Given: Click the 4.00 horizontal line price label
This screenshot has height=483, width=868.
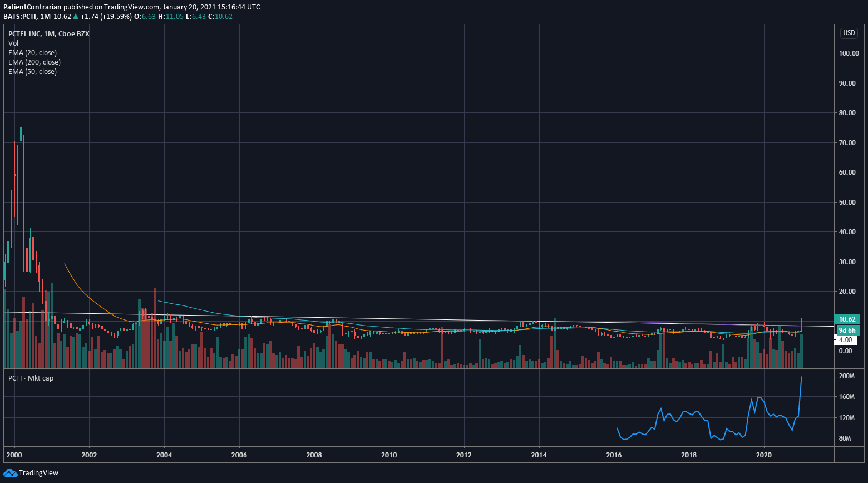Looking at the screenshot, I should click(845, 340).
